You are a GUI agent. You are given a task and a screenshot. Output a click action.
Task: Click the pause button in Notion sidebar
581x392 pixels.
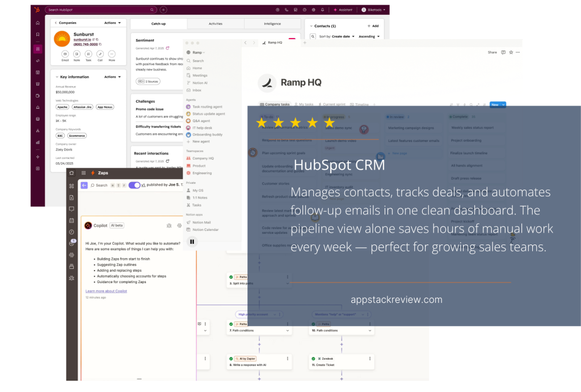click(192, 241)
